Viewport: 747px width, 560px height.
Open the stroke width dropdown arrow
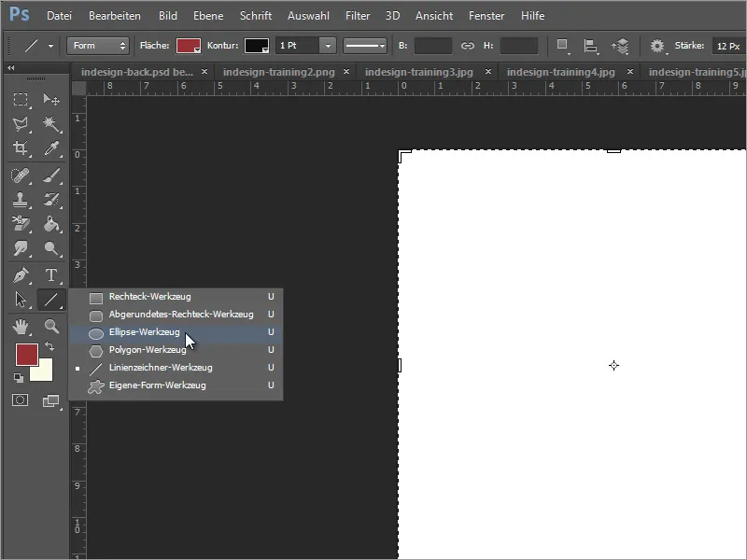328,46
